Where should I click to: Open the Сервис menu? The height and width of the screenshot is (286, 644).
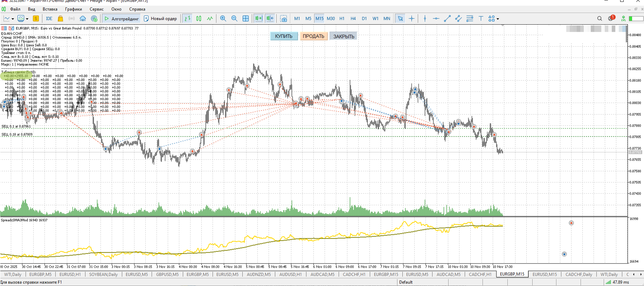click(x=96, y=9)
